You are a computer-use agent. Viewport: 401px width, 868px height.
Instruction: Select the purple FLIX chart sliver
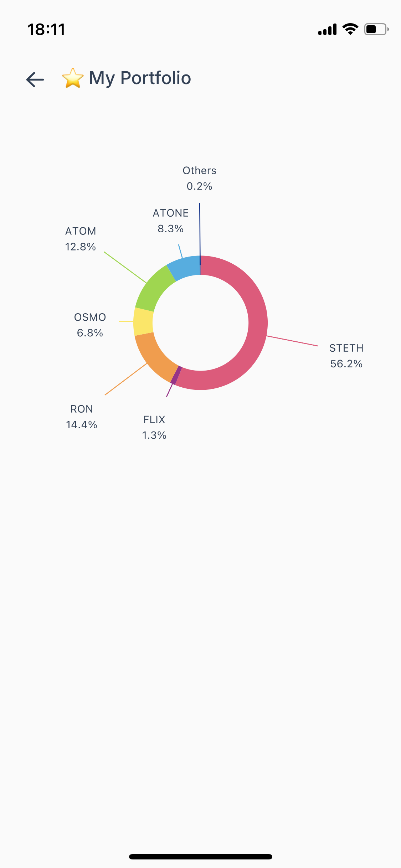[x=176, y=375]
